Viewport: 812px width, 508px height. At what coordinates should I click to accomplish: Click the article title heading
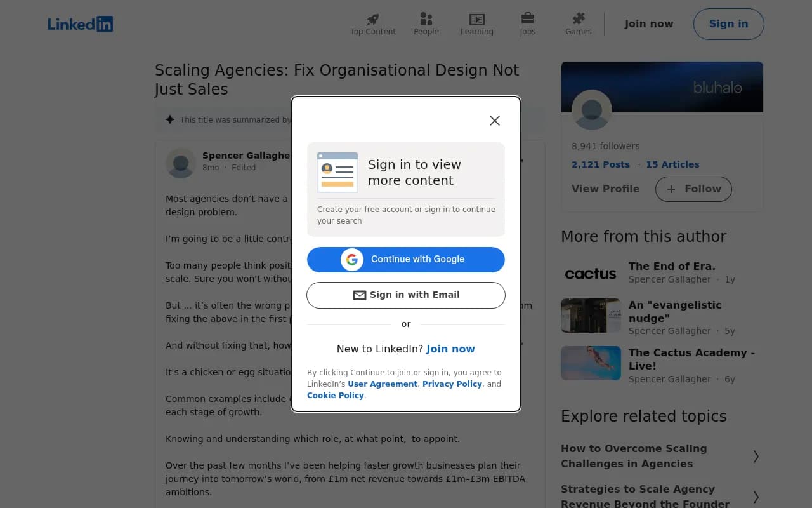click(337, 80)
